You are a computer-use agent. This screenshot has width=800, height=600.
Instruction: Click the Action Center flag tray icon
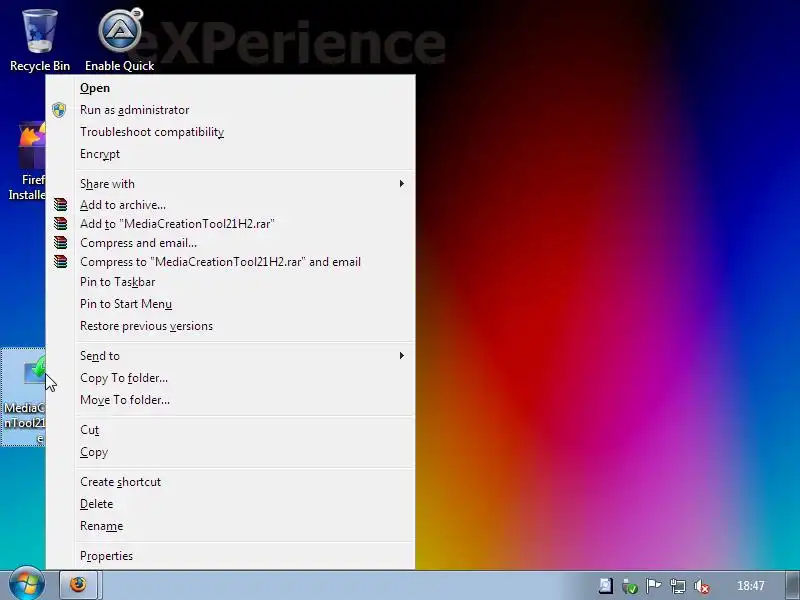point(653,586)
